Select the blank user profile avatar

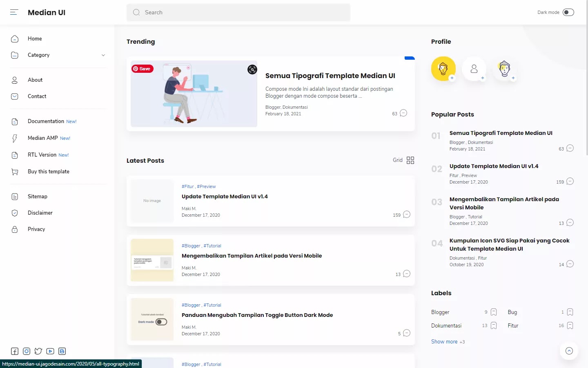(x=474, y=69)
